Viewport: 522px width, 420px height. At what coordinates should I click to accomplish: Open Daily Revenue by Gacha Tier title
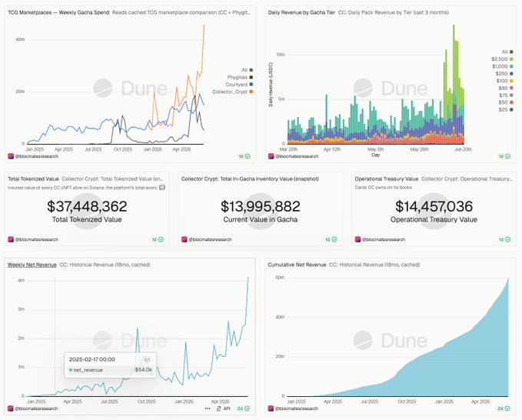pyautogui.click(x=301, y=12)
